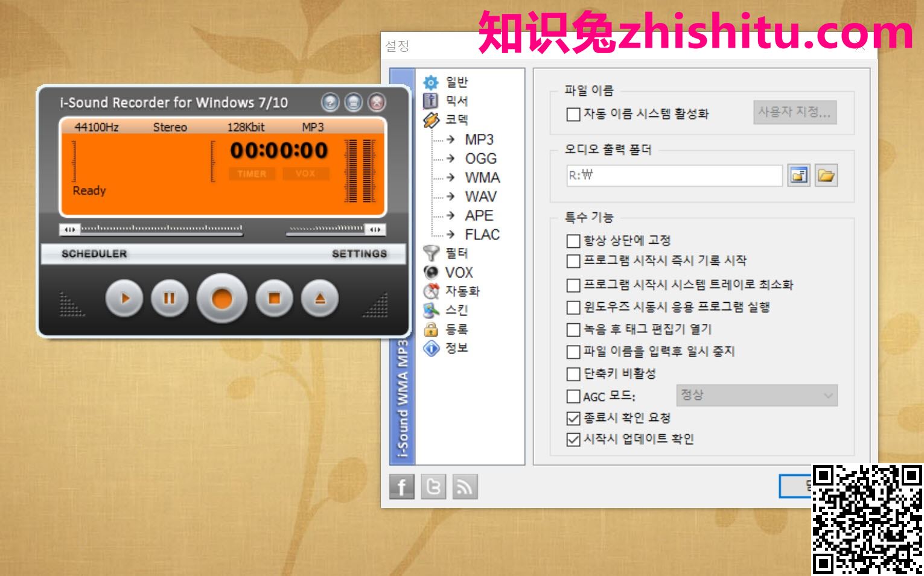
Task: Open the AGC mode 정상 dropdown
Action: pos(757,396)
